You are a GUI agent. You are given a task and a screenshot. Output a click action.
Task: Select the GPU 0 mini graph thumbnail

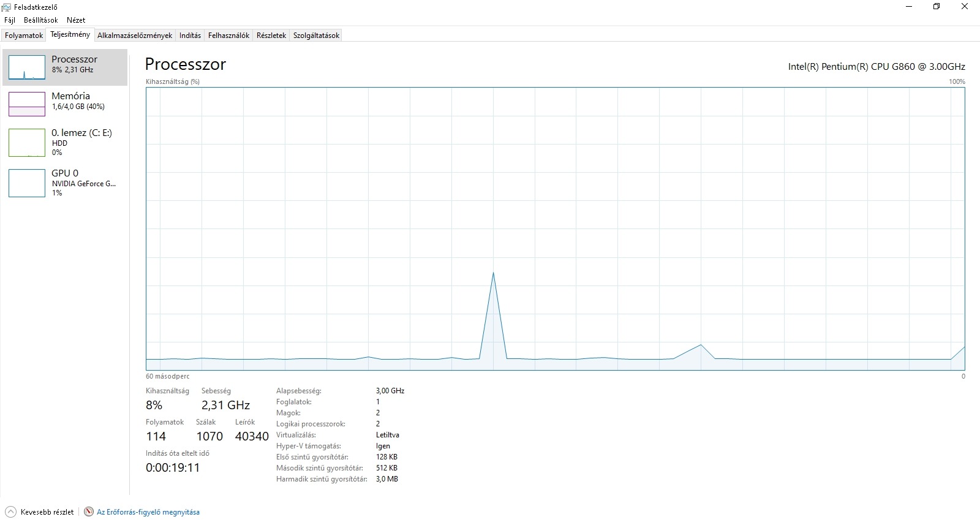click(27, 183)
